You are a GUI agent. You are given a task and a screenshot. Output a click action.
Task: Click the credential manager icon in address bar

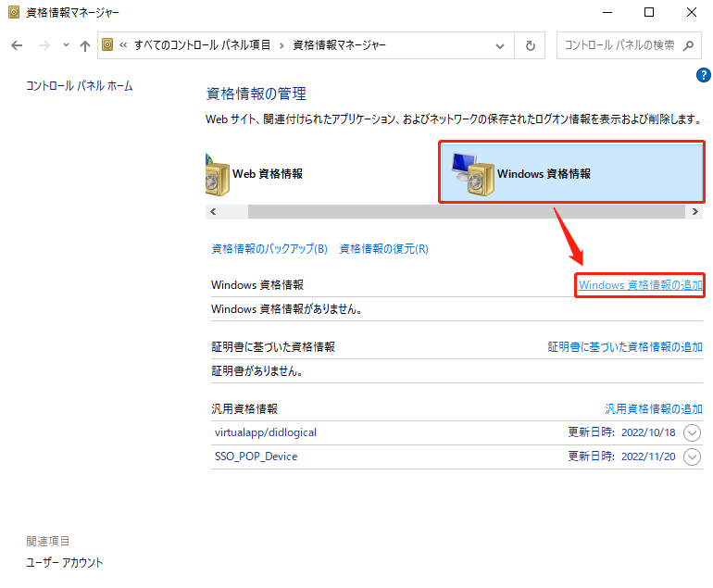107,44
